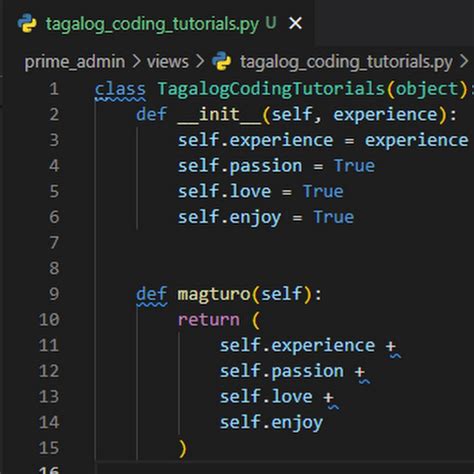Viewport: 474px width, 474px height.
Task: Expand the chevron after prime_admin breadcrumb
Action: [136, 62]
